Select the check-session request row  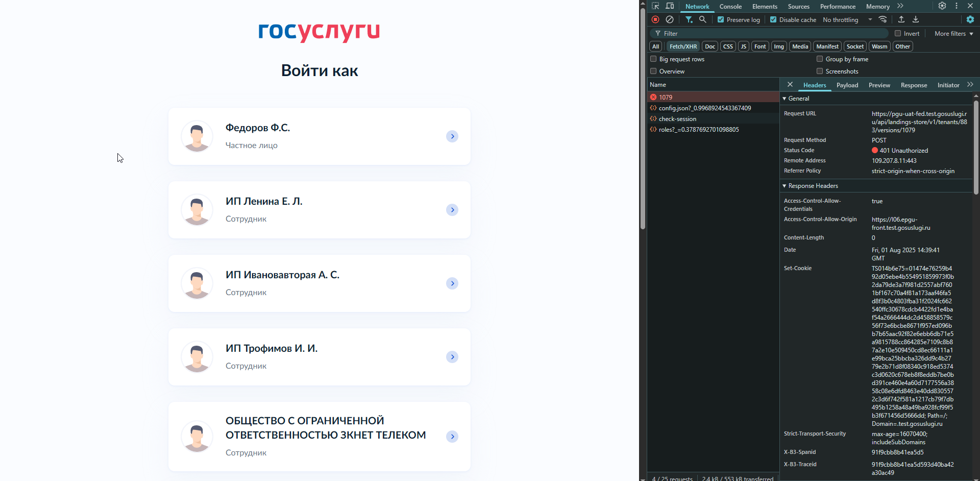[x=713, y=118]
